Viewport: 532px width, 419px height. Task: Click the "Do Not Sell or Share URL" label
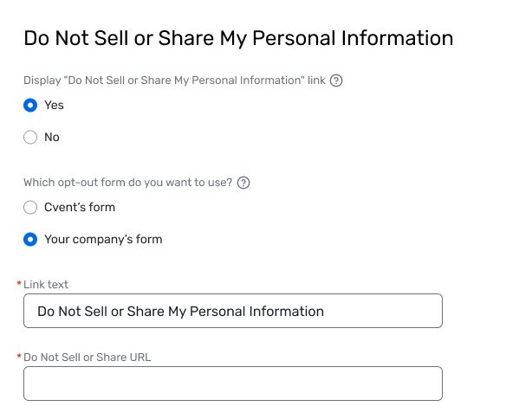click(x=88, y=358)
